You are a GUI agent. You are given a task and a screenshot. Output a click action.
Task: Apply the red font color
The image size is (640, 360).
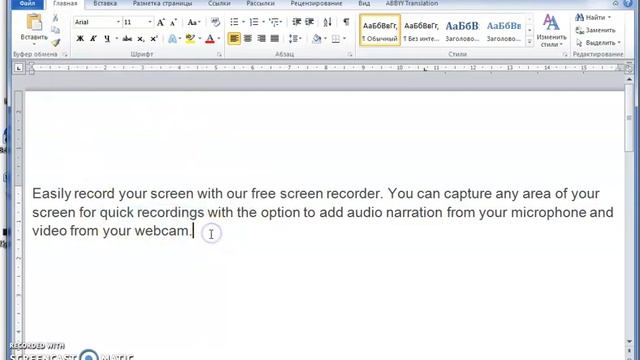click(x=210, y=39)
